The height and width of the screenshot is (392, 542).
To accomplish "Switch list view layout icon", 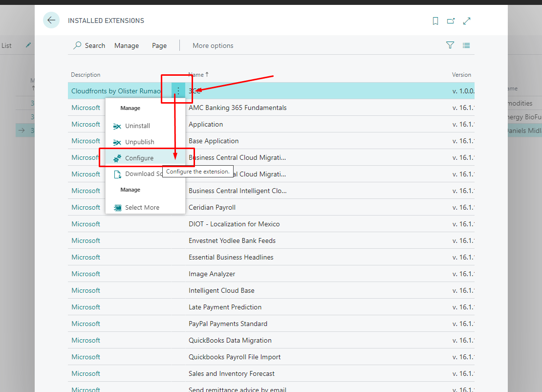I will point(466,45).
